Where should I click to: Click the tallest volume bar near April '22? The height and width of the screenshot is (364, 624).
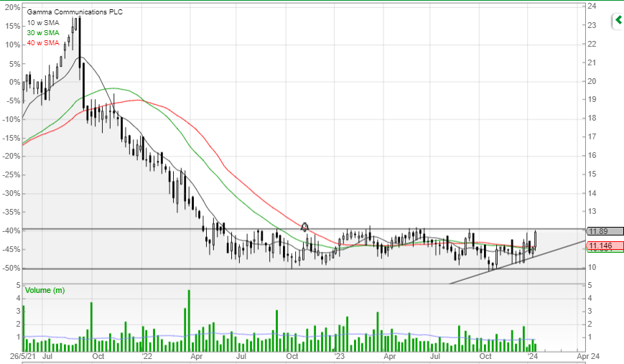tap(189, 320)
